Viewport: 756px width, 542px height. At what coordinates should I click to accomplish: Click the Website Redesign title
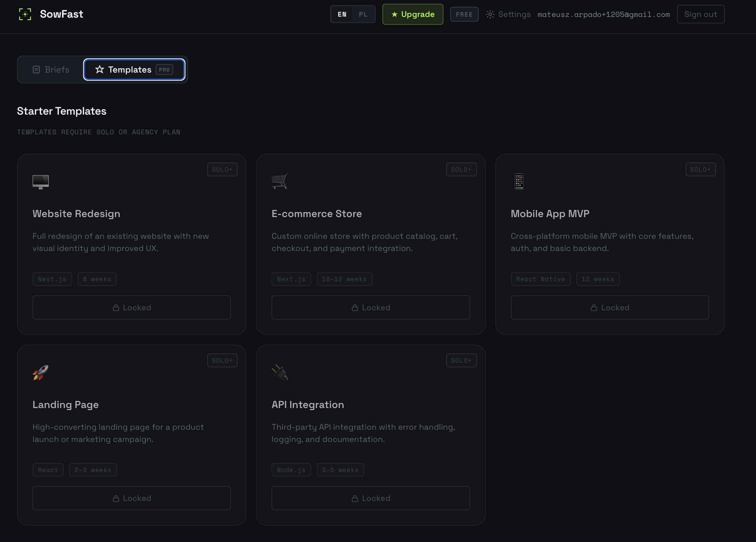(x=76, y=214)
